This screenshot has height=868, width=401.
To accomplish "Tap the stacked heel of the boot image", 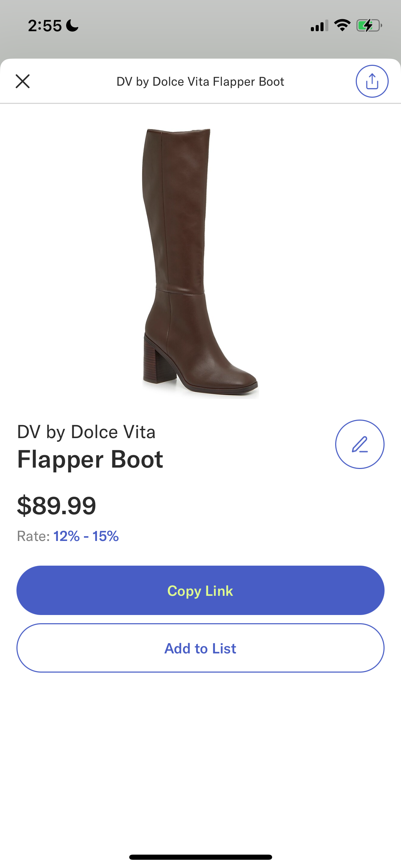I will pyautogui.click(x=159, y=360).
